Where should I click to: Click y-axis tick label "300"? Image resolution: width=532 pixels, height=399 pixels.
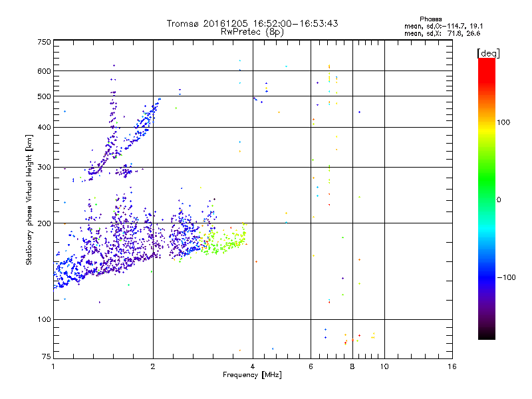click(x=44, y=167)
